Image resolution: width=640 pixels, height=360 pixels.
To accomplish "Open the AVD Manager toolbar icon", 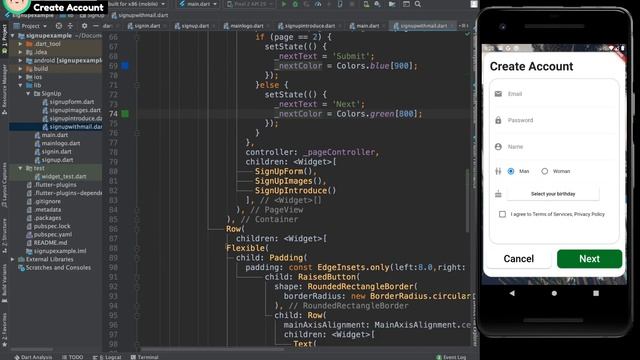I will (366, 4).
